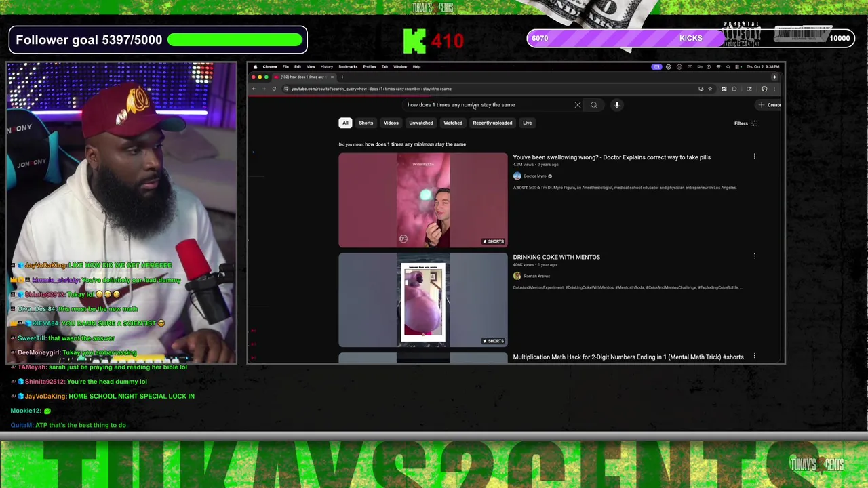The height and width of the screenshot is (488, 868).
Task: Open the History menu
Action: pos(327,67)
